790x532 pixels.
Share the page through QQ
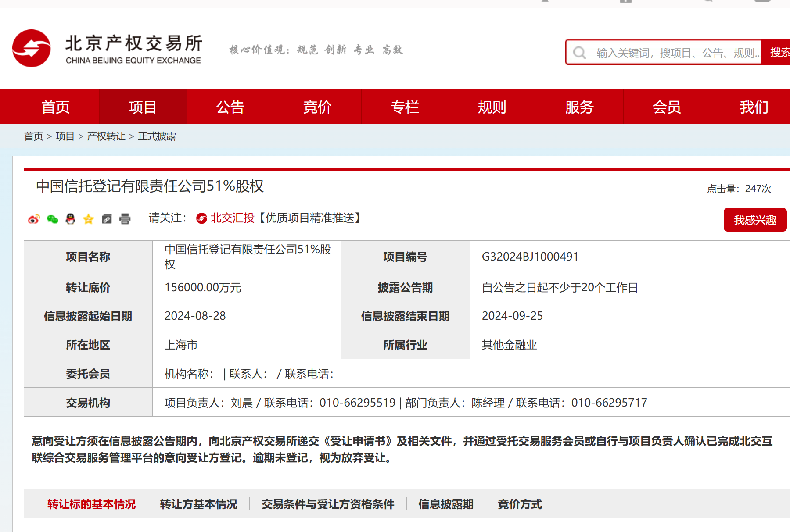70,219
